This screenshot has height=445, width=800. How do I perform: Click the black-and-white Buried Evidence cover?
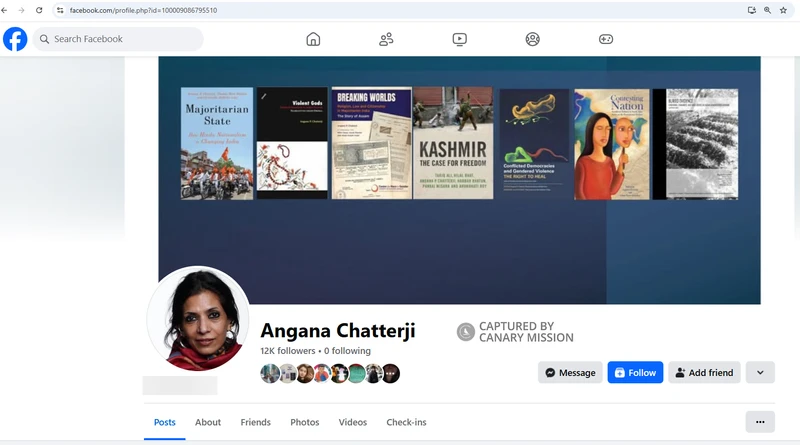(695, 144)
